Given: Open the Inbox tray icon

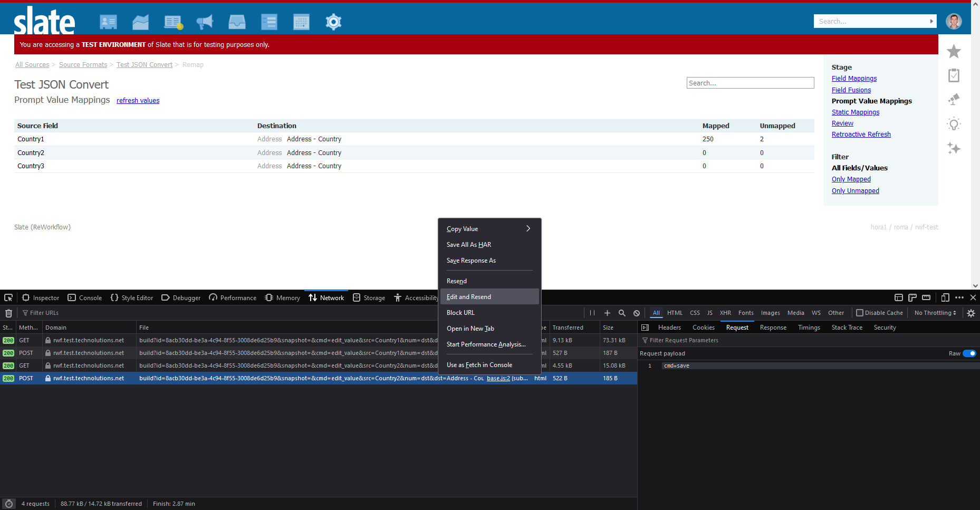Looking at the screenshot, I should click(x=237, y=22).
